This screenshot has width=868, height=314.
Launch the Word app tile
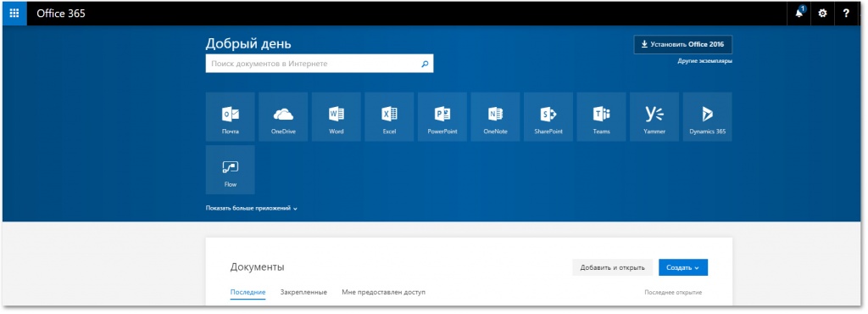coord(337,117)
